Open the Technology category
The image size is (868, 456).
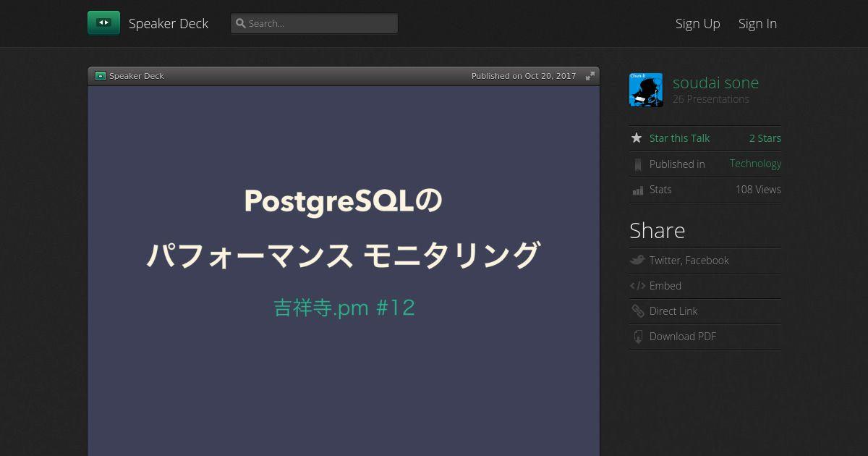click(755, 164)
